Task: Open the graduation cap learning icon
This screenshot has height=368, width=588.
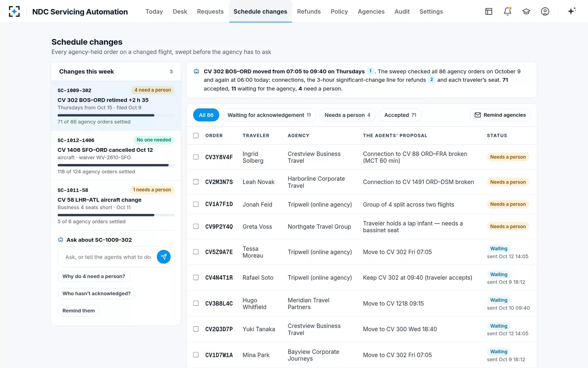Action: 526,11
